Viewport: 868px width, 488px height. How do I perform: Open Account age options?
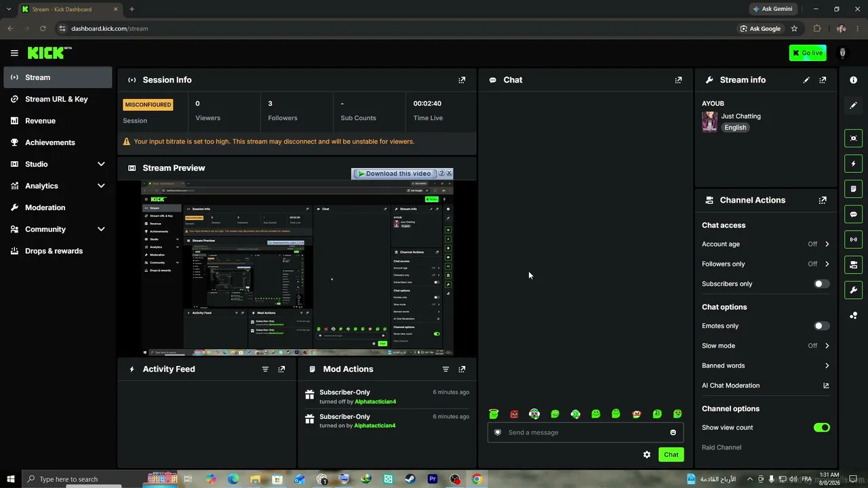point(766,244)
